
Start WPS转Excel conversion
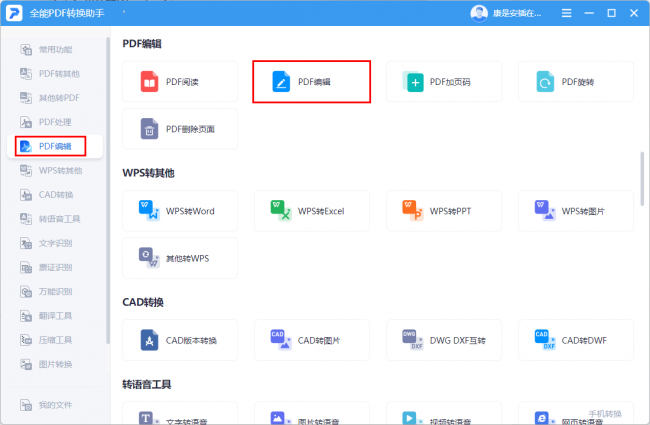coord(312,211)
